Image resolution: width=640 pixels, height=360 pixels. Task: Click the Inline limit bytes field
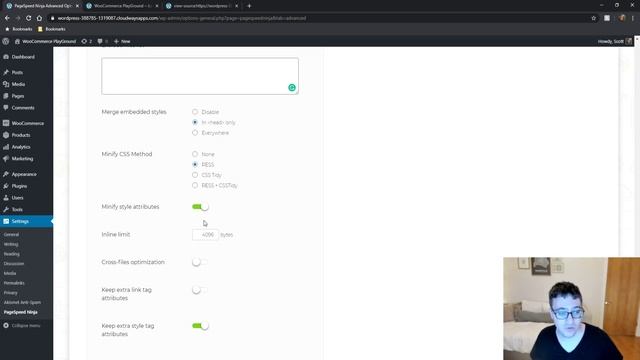pyautogui.click(x=205, y=235)
